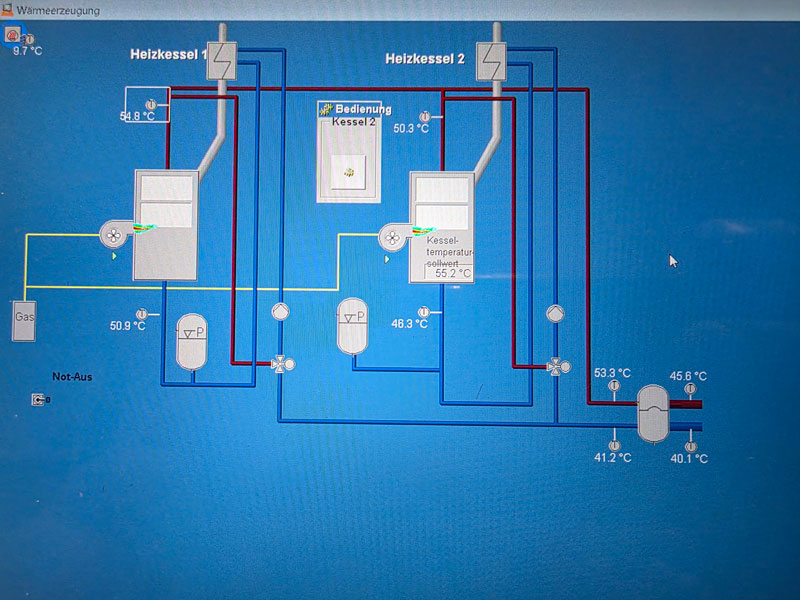Select the expansion vessel icon near 50.9 °C

click(x=190, y=342)
